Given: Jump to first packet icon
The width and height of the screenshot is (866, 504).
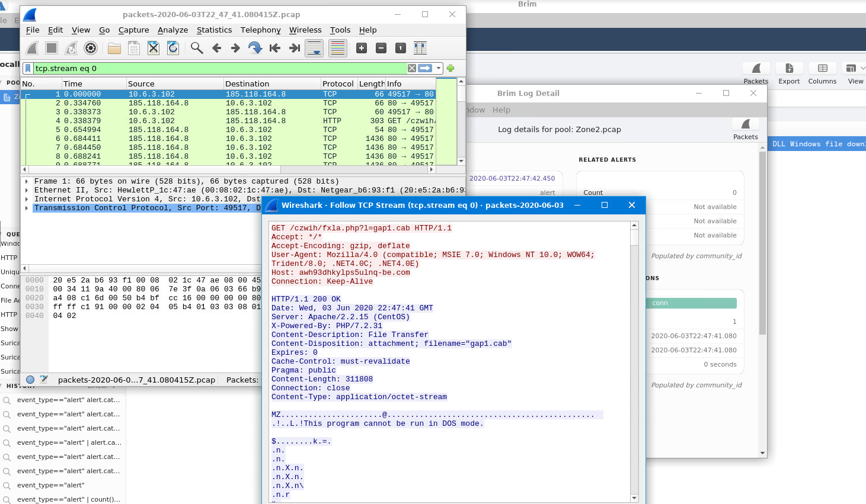Looking at the screenshot, I should pyautogui.click(x=274, y=49).
